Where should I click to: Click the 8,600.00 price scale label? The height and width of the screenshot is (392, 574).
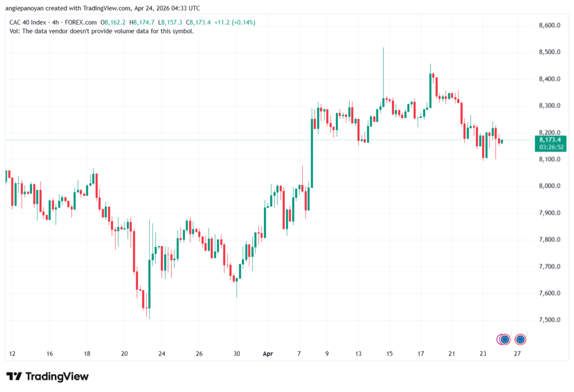549,26
